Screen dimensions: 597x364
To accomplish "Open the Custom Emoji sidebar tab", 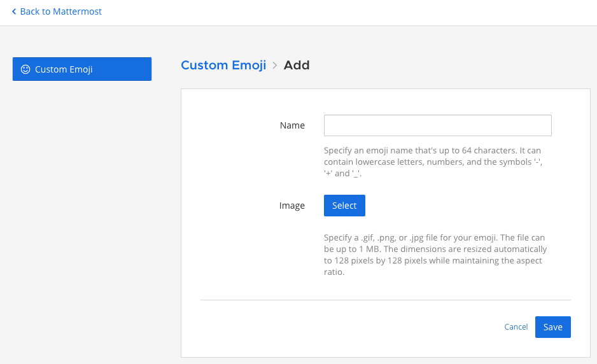I will (81, 69).
